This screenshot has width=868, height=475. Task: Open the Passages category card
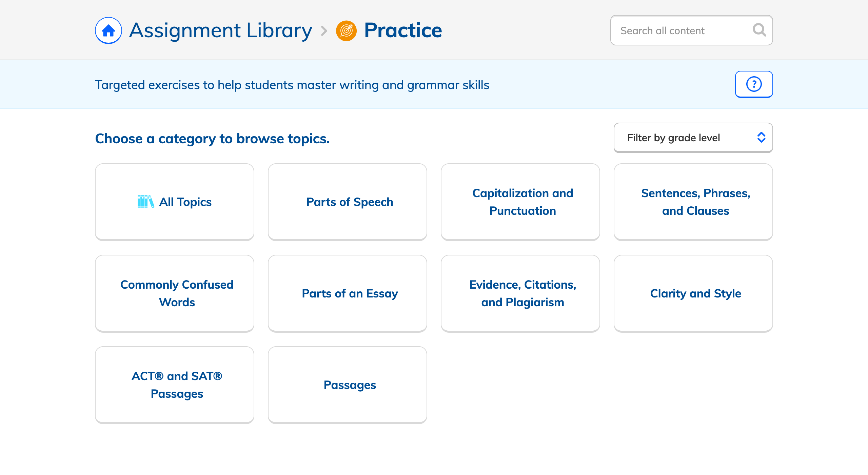(x=348, y=385)
